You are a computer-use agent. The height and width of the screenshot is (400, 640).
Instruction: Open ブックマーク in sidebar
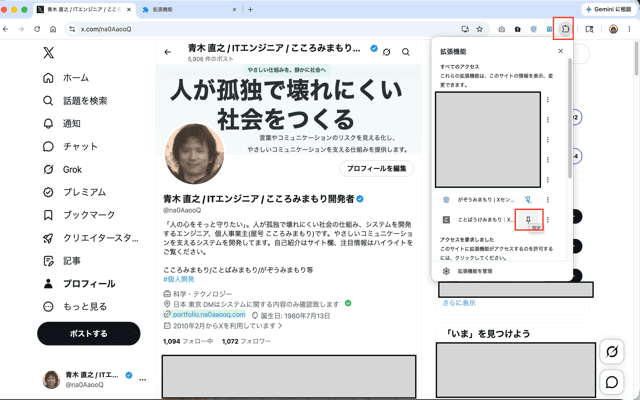click(x=79, y=215)
